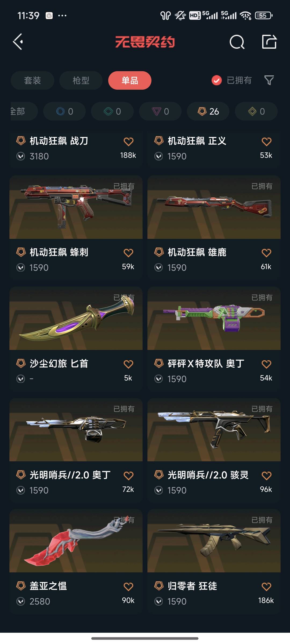
Task: Switch to the 枪型 tab
Action: [81, 80]
